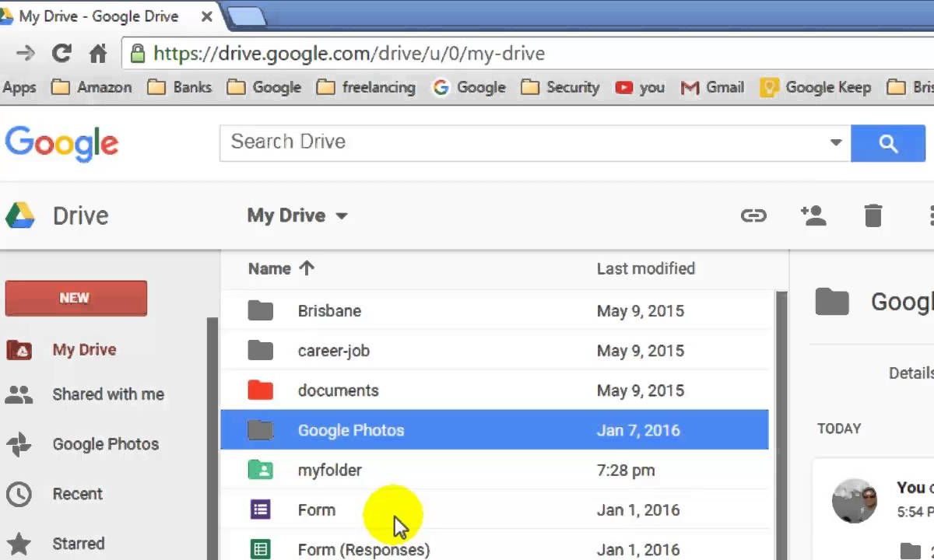This screenshot has width=934, height=560.
Task: Click the browser address bar URL
Action: 349,54
